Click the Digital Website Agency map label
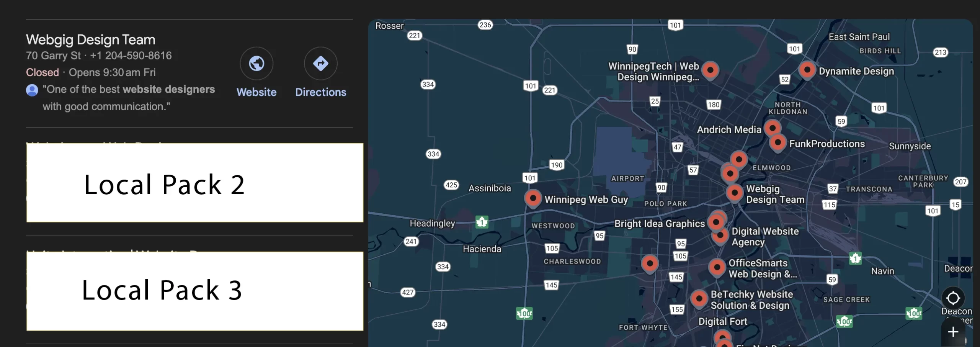Screen dimensions: 980x347 coord(764,236)
